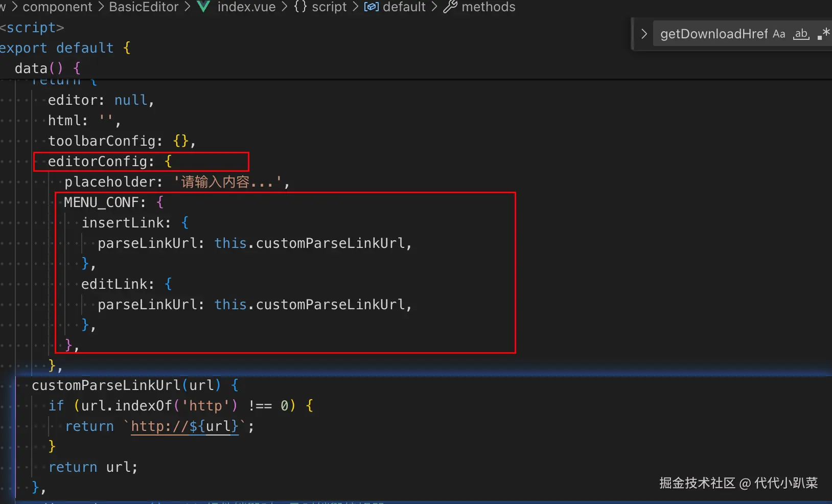This screenshot has height=504, width=832.
Task: Open the default breadcrumb
Action: coord(395,7)
